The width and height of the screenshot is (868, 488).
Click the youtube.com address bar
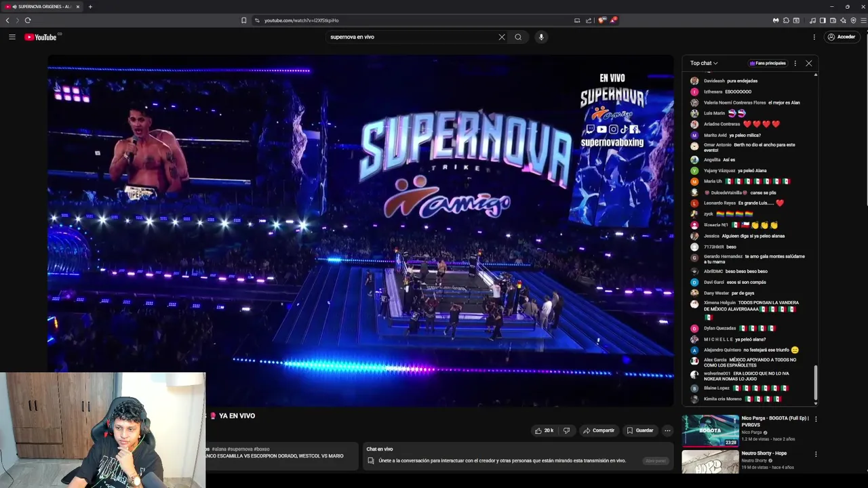pos(414,20)
